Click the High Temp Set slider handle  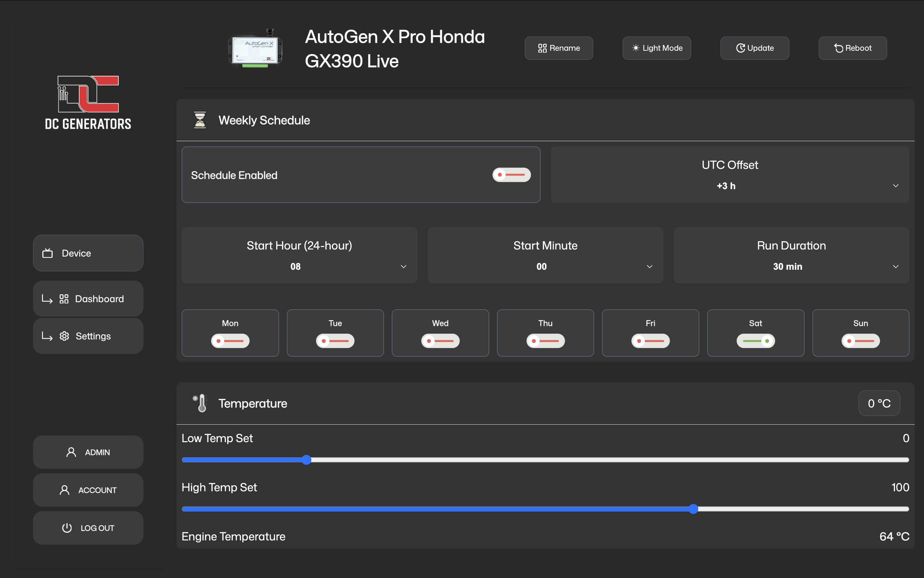coord(693,509)
